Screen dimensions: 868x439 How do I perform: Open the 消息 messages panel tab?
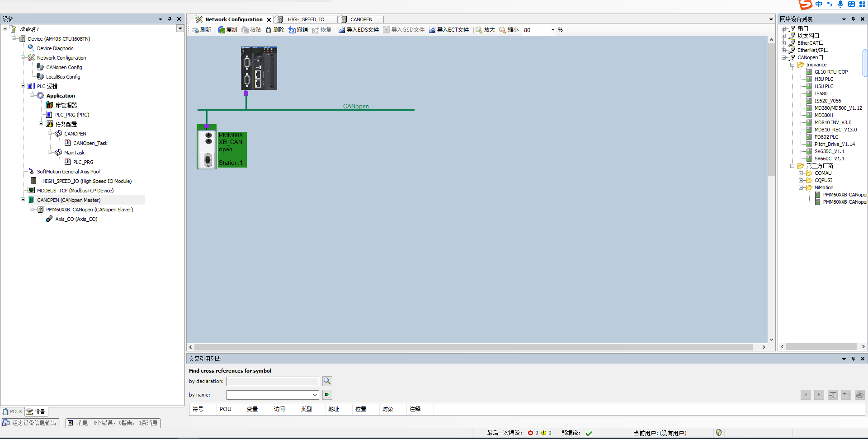113,423
